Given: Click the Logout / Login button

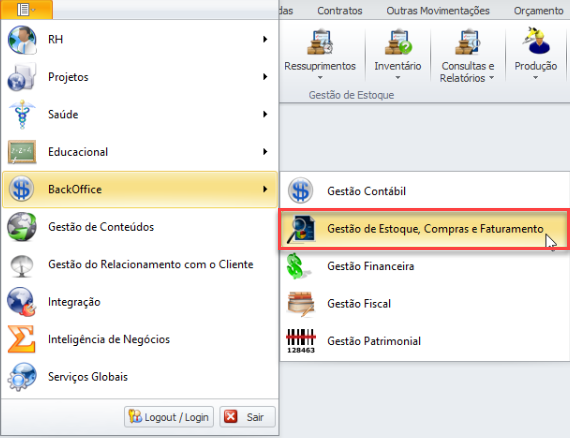Looking at the screenshot, I should [x=169, y=417].
